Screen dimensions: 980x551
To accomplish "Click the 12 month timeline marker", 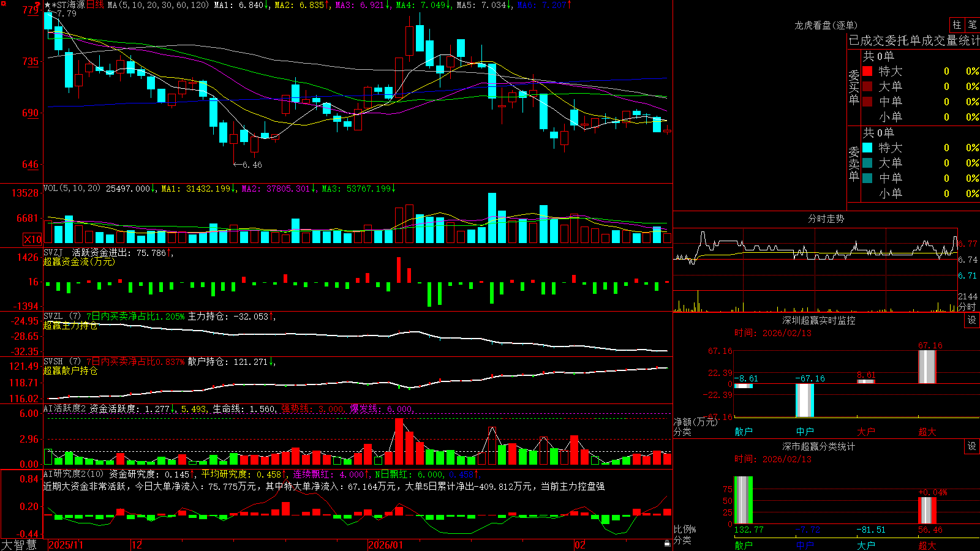I will [x=137, y=545].
